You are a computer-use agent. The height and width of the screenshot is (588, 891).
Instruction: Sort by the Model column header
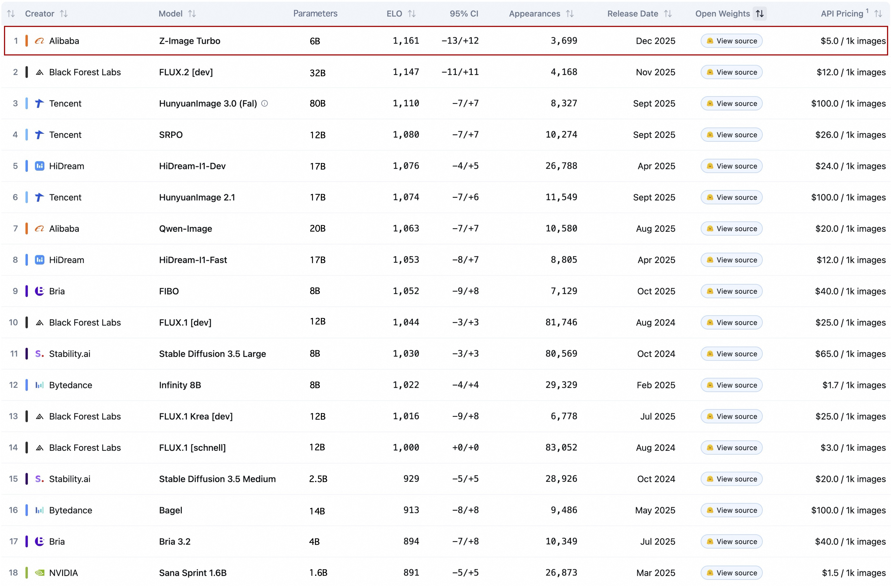192,14
